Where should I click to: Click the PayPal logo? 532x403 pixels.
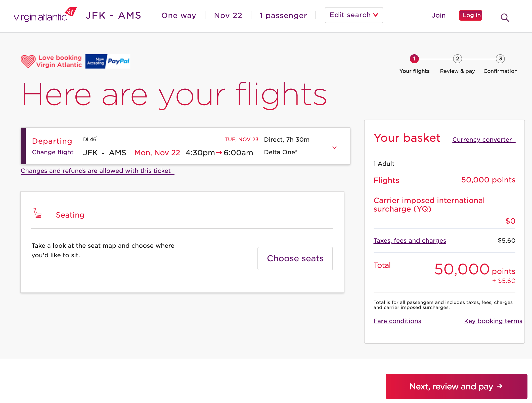(x=119, y=61)
